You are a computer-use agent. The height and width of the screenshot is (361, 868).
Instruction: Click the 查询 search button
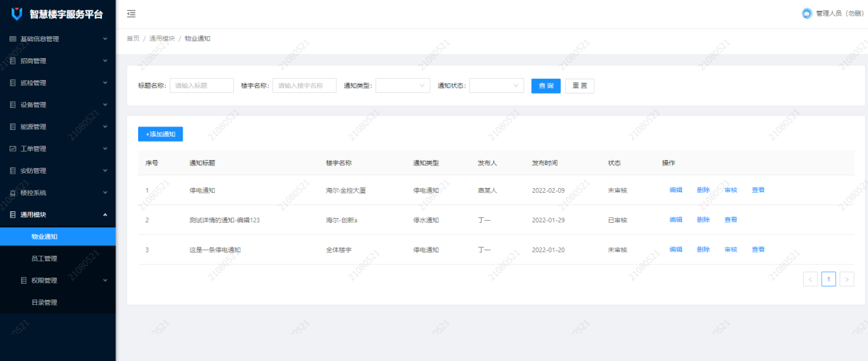[x=546, y=85]
